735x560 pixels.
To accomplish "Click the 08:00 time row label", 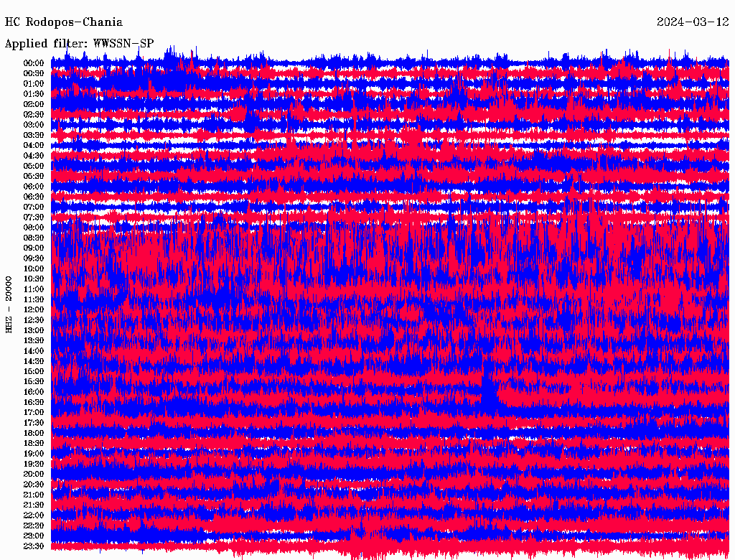I will pos(34,228).
